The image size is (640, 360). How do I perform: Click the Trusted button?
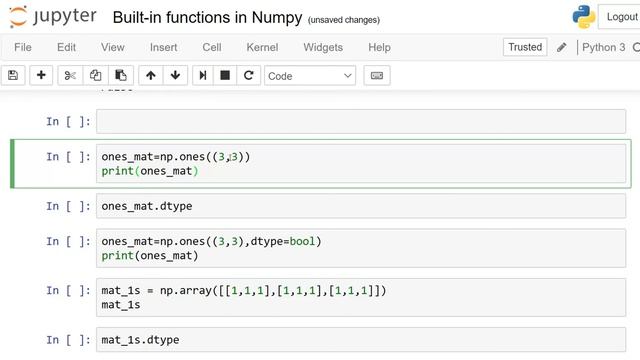525,47
